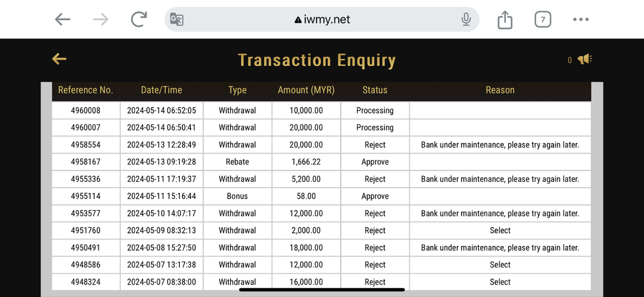The image size is (644, 297).
Task: Click Select reason for reference 4951760
Action: pos(500,230)
